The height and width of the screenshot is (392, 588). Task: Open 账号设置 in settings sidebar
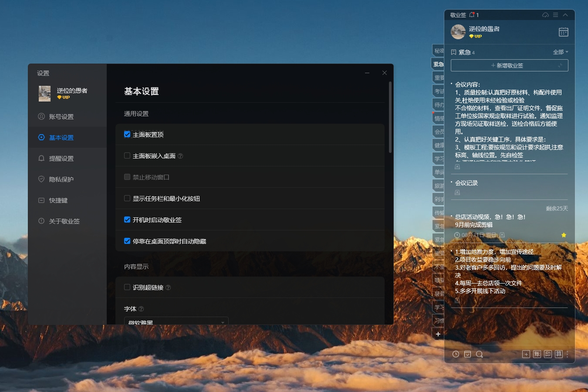(68, 117)
